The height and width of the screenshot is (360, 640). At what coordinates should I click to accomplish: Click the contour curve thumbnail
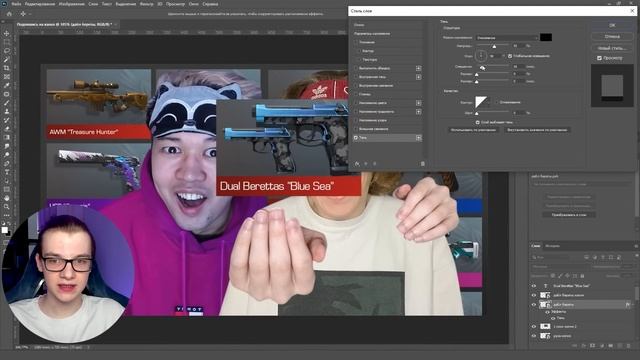click(x=481, y=102)
